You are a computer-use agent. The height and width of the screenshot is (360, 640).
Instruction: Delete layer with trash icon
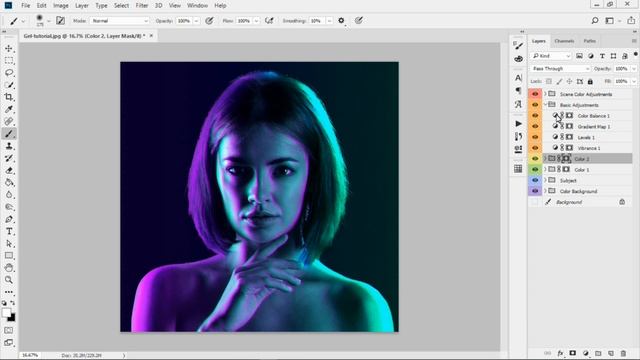[x=623, y=353]
